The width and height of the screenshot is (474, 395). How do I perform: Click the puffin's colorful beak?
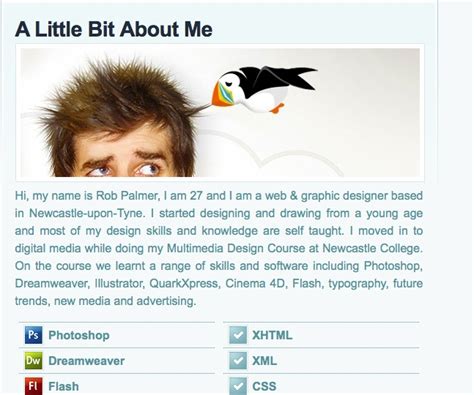coord(220,95)
